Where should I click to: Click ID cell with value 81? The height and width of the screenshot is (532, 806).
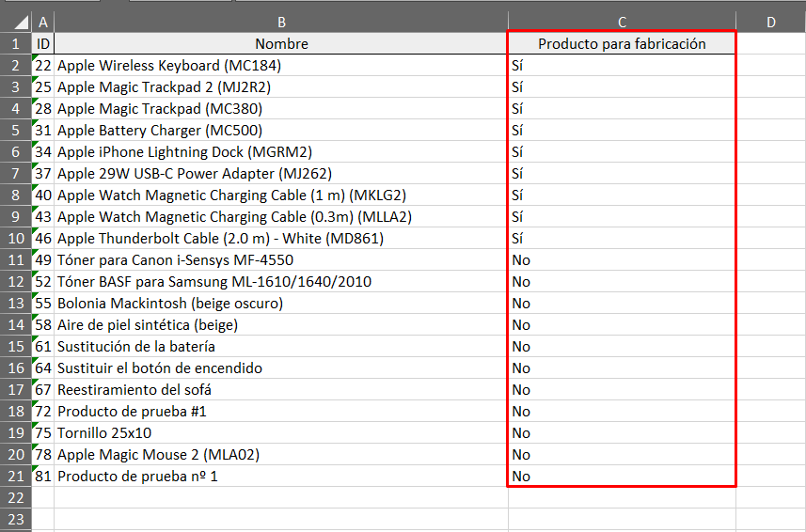43,476
